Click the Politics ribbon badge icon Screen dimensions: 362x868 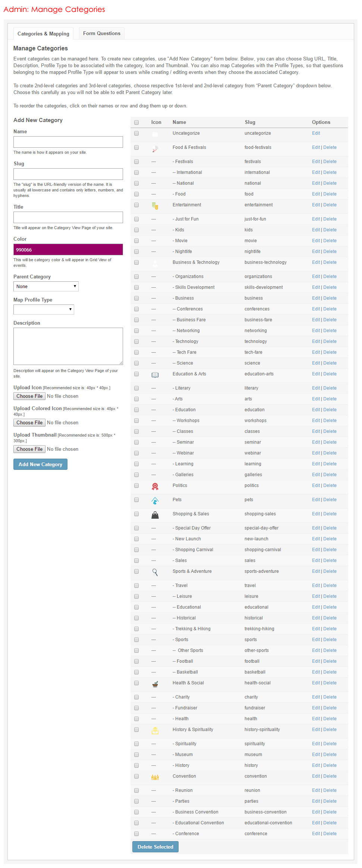(155, 486)
